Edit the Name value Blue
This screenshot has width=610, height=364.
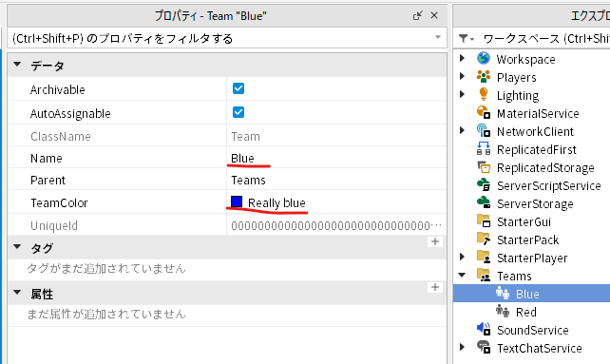(242, 158)
